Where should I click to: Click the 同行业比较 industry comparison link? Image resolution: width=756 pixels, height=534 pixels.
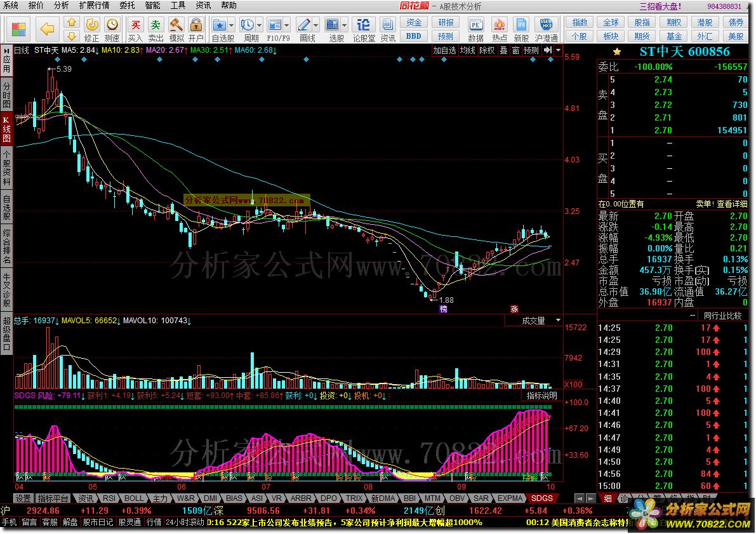[x=722, y=316]
